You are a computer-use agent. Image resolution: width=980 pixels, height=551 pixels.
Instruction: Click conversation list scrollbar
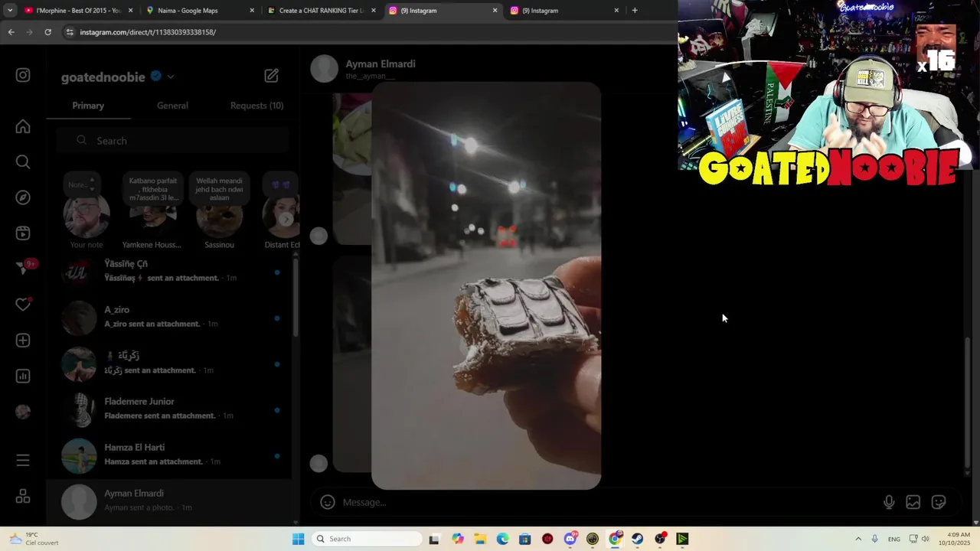[296, 298]
